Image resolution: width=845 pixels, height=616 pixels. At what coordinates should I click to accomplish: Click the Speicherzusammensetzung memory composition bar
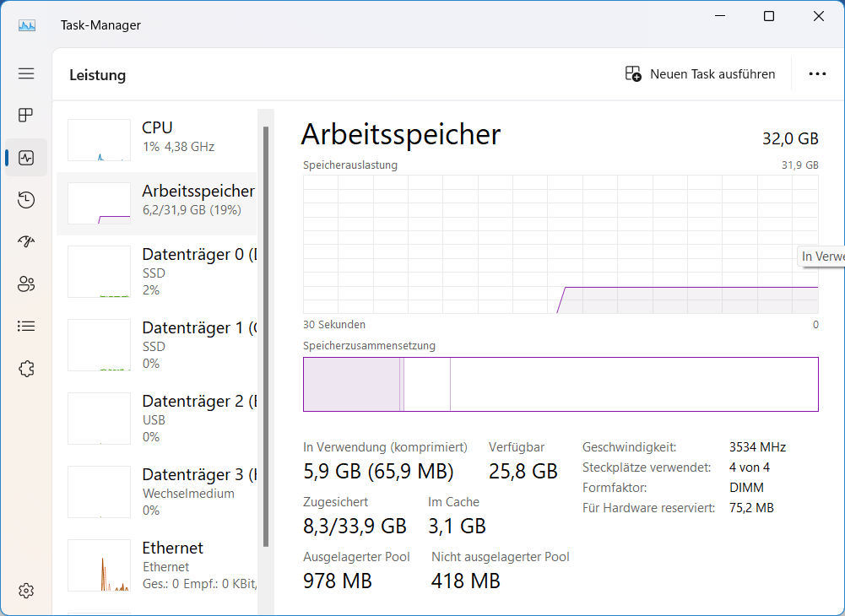click(561, 385)
